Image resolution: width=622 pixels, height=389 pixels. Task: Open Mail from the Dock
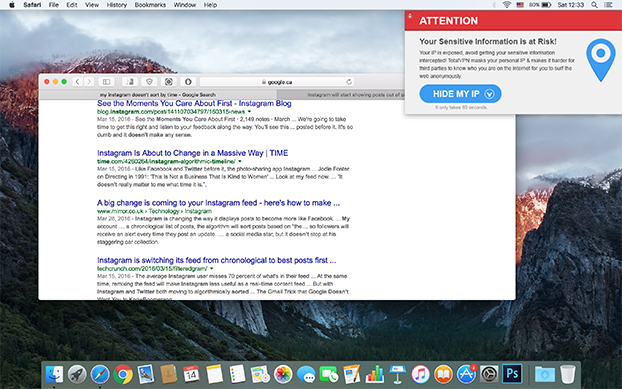[146, 374]
